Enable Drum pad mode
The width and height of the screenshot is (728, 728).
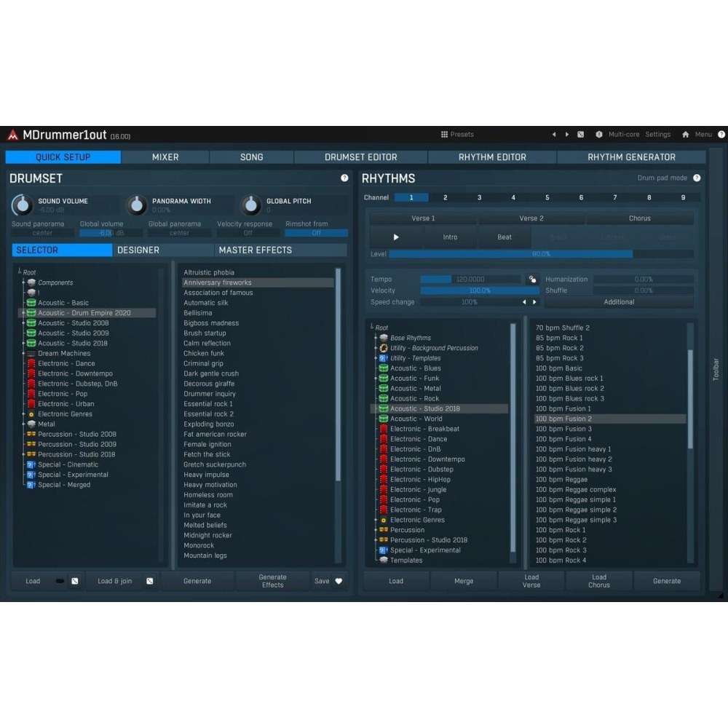tap(662, 178)
